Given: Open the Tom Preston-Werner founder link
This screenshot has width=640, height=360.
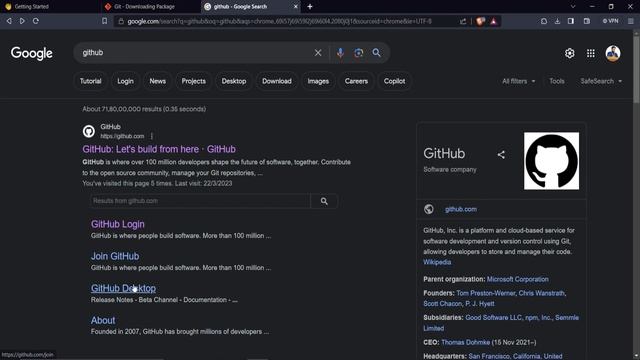Looking at the screenshot, I should 486,293.
